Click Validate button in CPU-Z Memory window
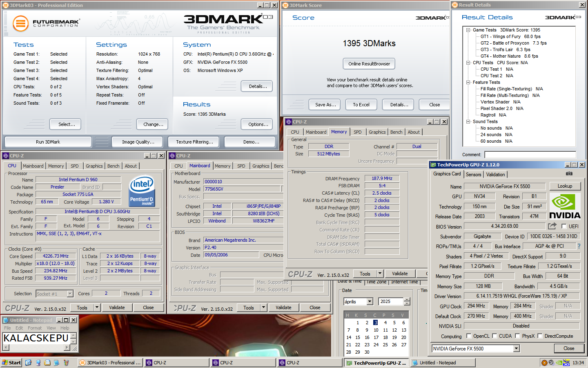The height and width of the screenshot is (368, 588). (x=400, y=274)
